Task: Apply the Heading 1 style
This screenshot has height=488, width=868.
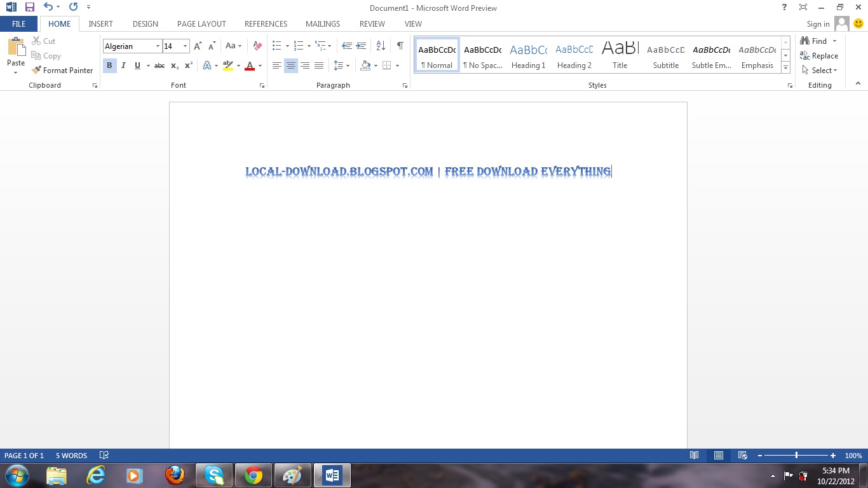Action: click(x=529, y=55)
